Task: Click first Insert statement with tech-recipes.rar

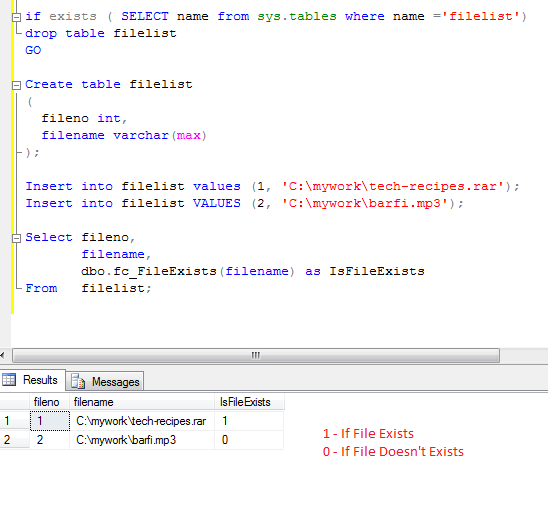Action: pos(273,187)
